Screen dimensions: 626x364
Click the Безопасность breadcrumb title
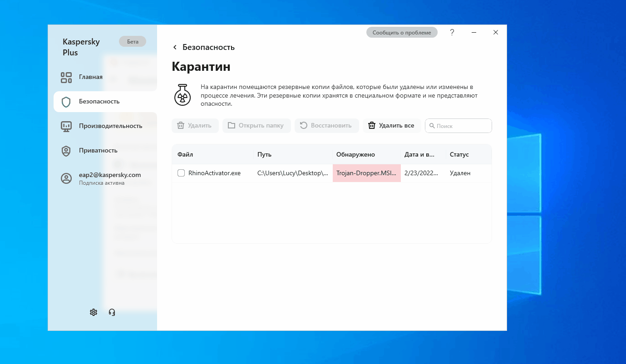[208, 47]
